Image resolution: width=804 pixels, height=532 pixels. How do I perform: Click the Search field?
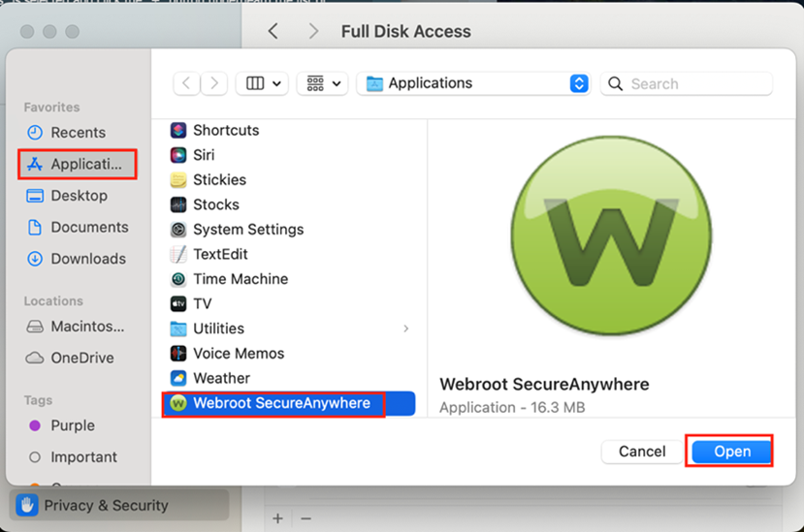tap(687, 83)
